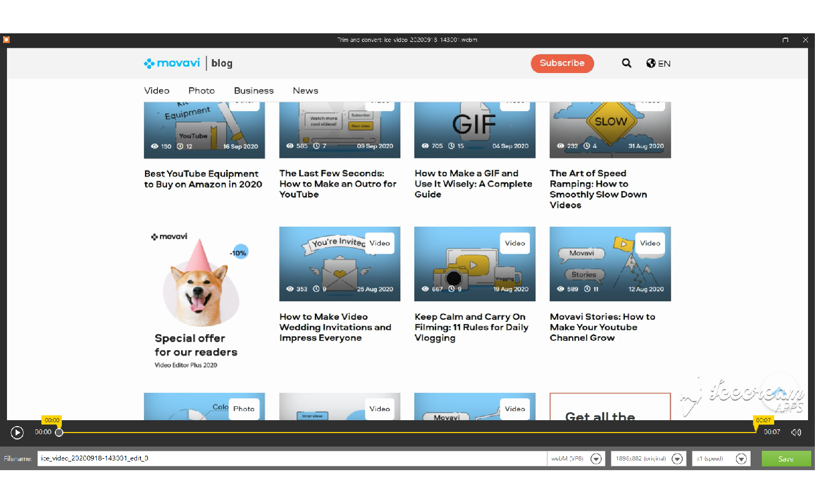Click the SLOW sign thumbnail
Screen dimensions: 815x504
tap(610, 129)
